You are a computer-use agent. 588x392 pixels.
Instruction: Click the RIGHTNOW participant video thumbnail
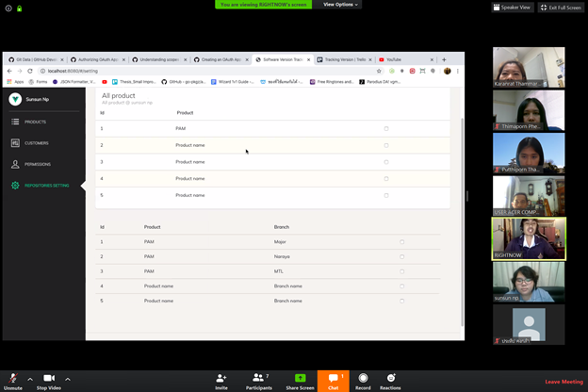click(x=529, y=237)
